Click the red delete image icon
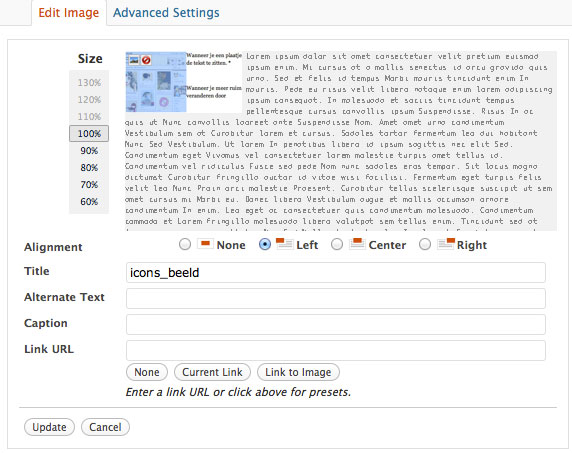572x453 pixels. [x=146, y=60]
